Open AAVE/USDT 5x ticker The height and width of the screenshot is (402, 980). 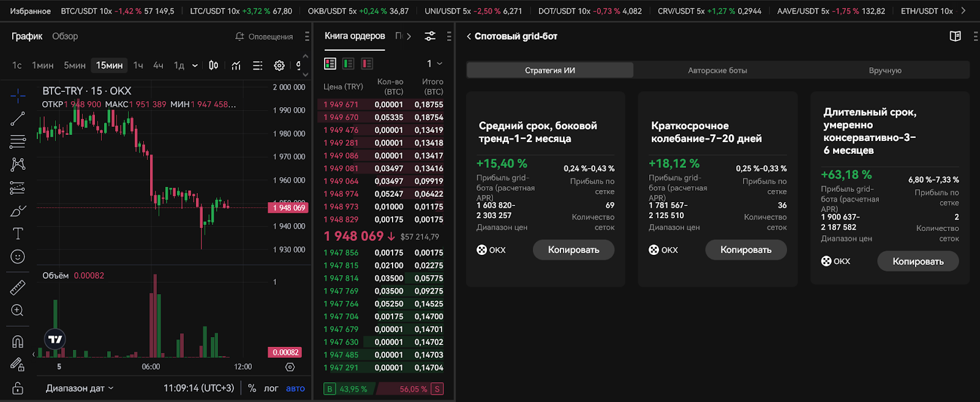(x=831, y=11)
